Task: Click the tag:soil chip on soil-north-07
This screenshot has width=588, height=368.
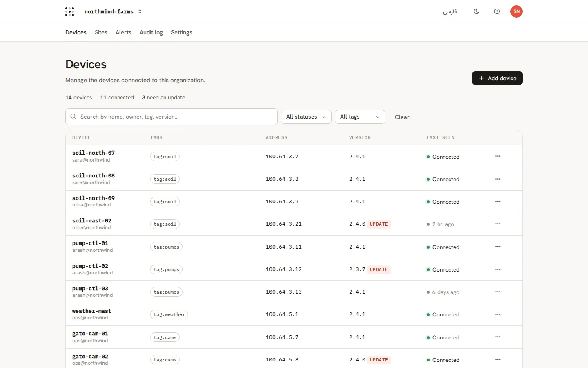Action: click(165, 157)
